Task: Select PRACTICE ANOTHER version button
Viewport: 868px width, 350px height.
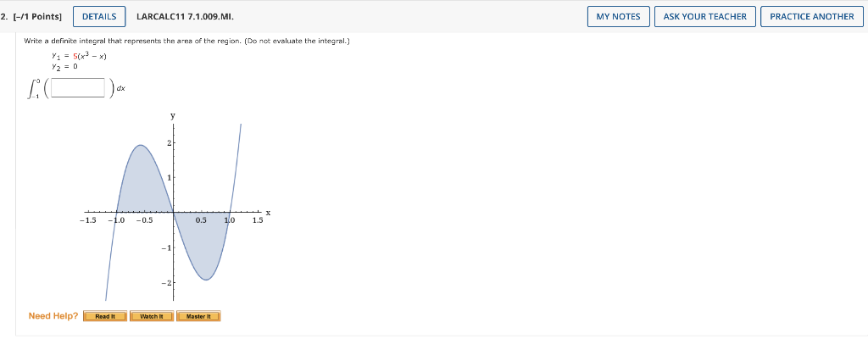Action: coord(811,17)
